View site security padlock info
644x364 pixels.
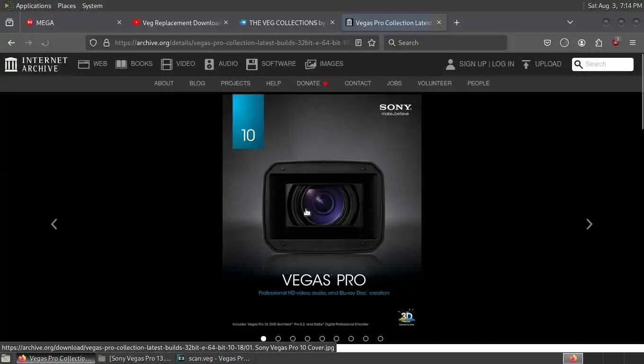[107, 43]
